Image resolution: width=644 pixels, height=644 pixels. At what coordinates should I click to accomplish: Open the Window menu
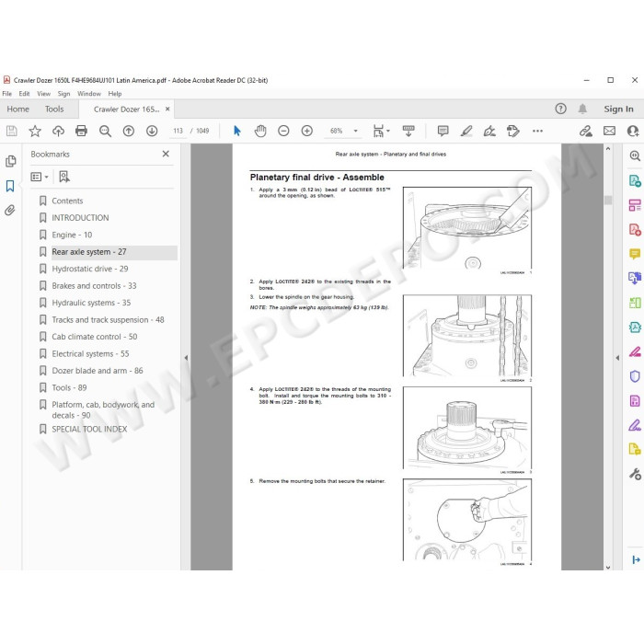(89, 94)
